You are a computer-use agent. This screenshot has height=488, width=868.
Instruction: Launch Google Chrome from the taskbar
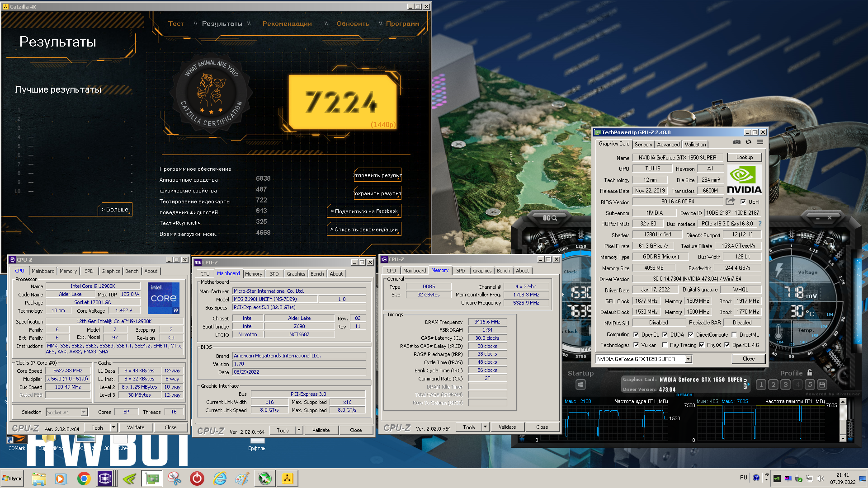click(84, 479)
